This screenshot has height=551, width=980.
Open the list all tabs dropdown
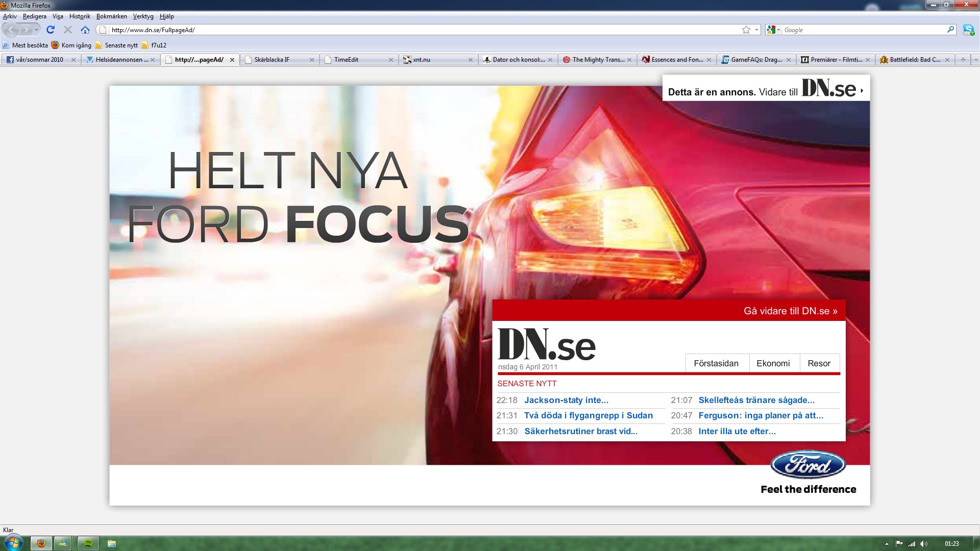click(x=975, y=60)
